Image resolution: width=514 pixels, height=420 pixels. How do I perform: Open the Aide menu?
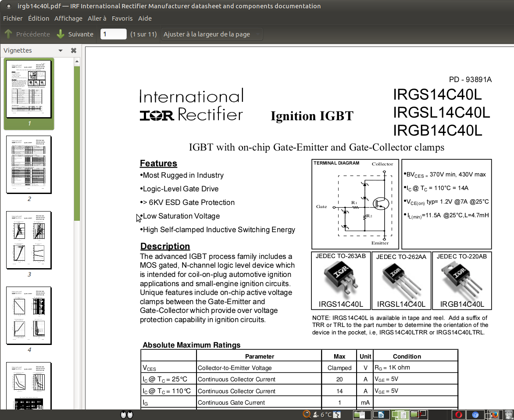145,18
